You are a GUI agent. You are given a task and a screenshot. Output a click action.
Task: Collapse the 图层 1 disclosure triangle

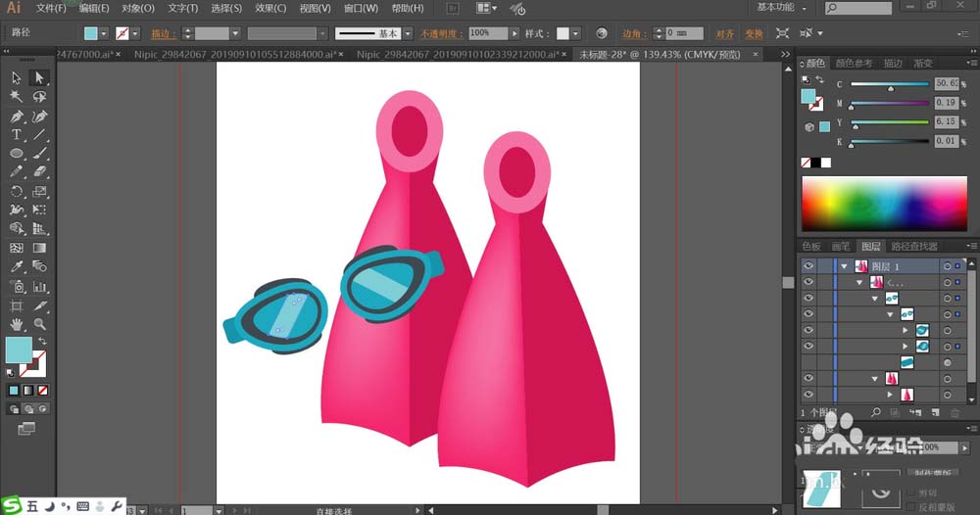click(x=845, y=266)
